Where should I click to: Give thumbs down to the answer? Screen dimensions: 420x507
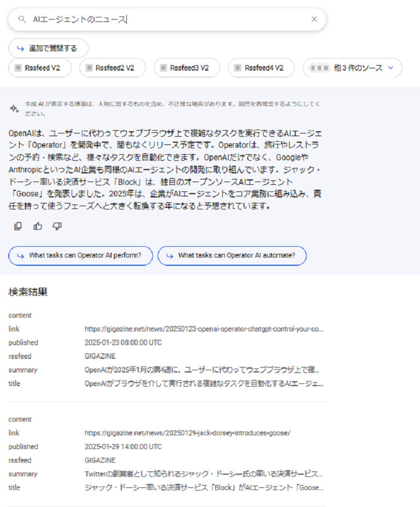tap(57, 226)
